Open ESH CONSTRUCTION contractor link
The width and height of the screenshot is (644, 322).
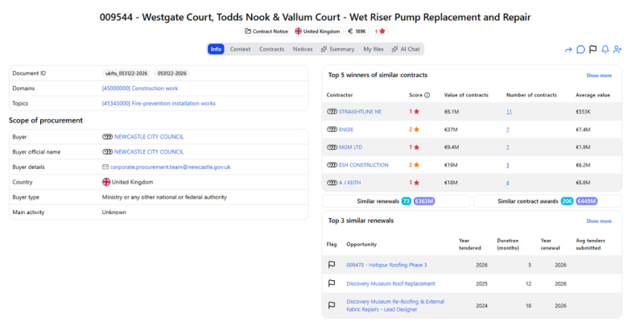364,165
